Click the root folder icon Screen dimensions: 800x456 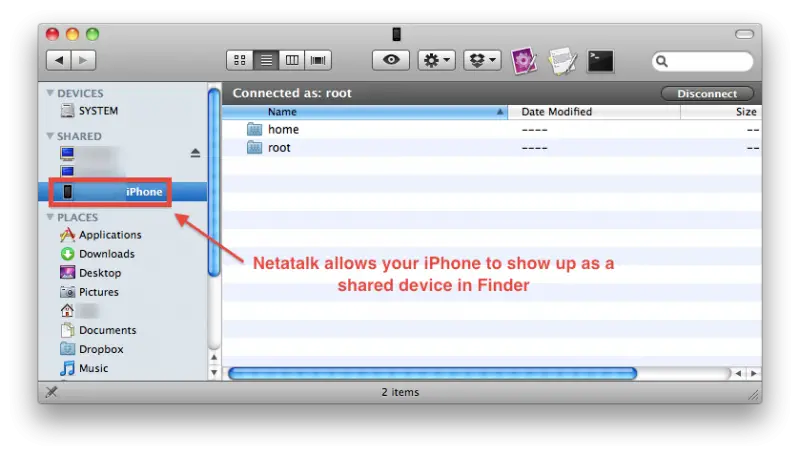click(255, 147)
